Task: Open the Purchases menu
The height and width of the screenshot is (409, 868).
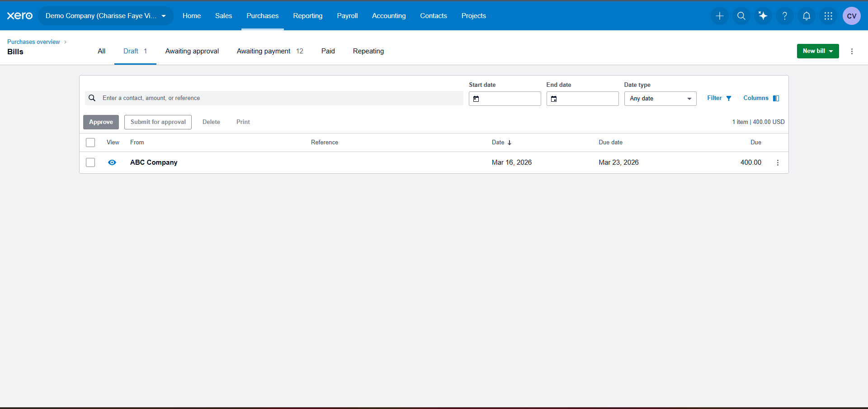Action: [x=263, y=16]
